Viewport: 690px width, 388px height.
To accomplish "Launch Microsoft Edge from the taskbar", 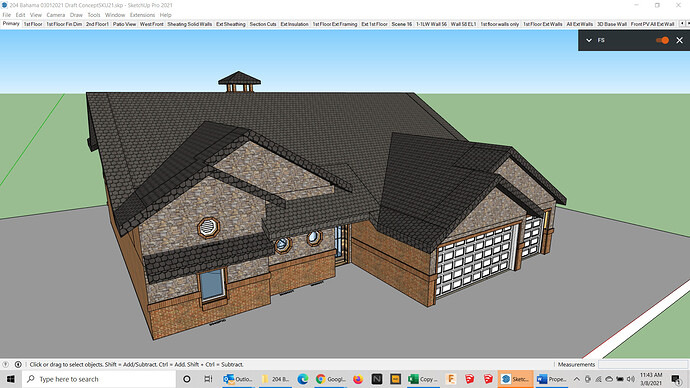I will coord(302,379).
